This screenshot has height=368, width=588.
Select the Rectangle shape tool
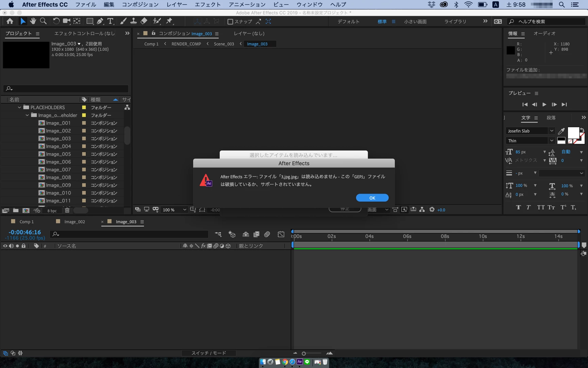pyautogui.click(x=89, y=21)
